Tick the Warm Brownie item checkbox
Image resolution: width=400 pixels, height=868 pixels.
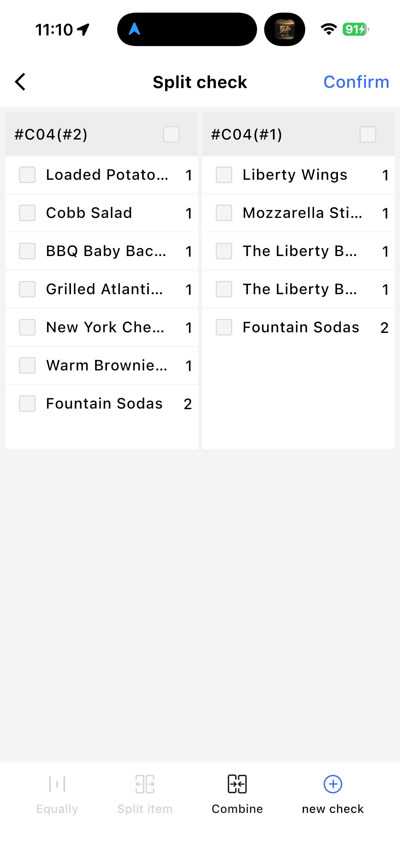point(27,366)
